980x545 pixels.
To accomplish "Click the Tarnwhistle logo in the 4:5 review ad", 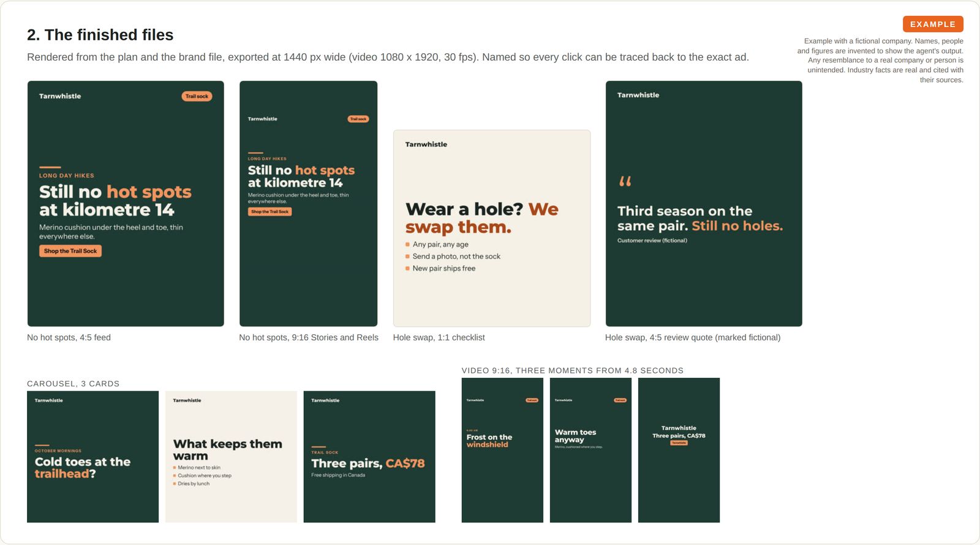I will 638,95.
